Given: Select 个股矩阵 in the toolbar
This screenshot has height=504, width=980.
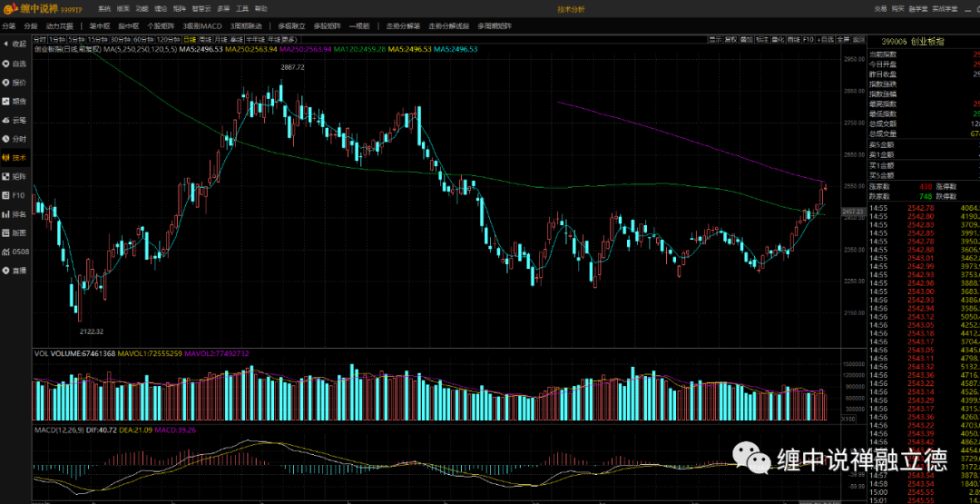Looking at the screenshot, I should click(161, 26).
